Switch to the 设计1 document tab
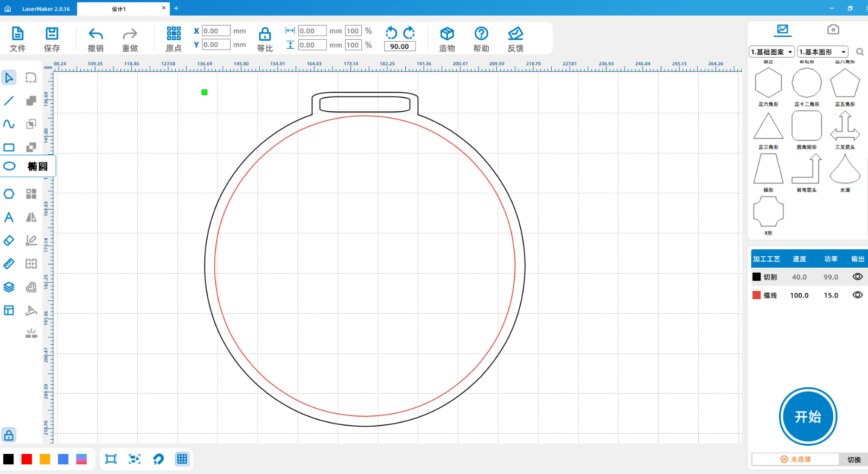Viewport: 868px width, 474px height. [x=119, y=9]
